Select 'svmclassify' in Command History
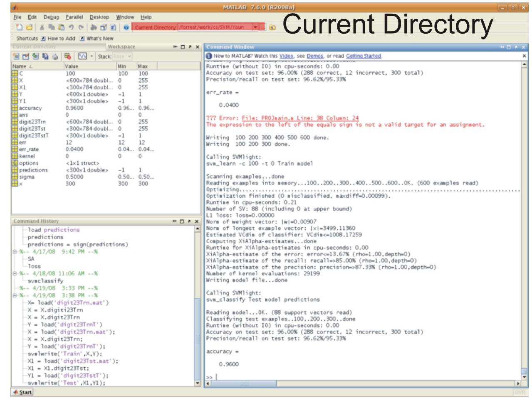This screenshot has height=398, width=532. (x=46, y=281)
